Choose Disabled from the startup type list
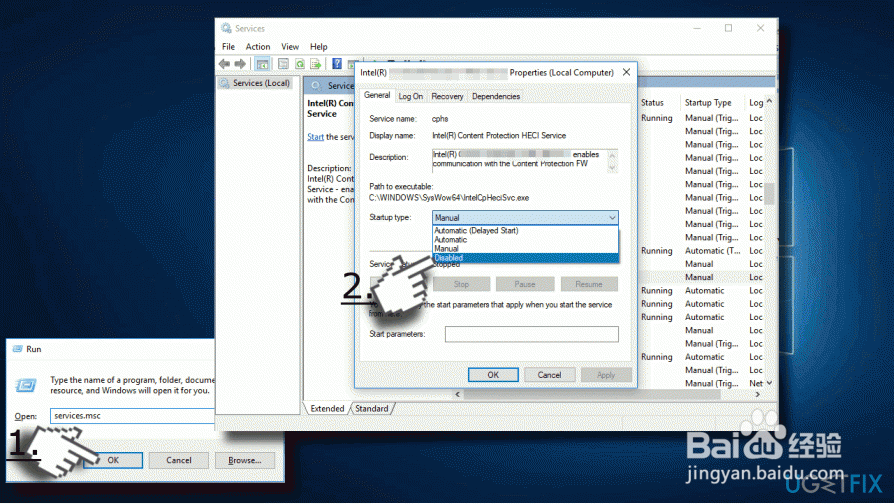The image size is (894, 504). click(x=525, y=258)
